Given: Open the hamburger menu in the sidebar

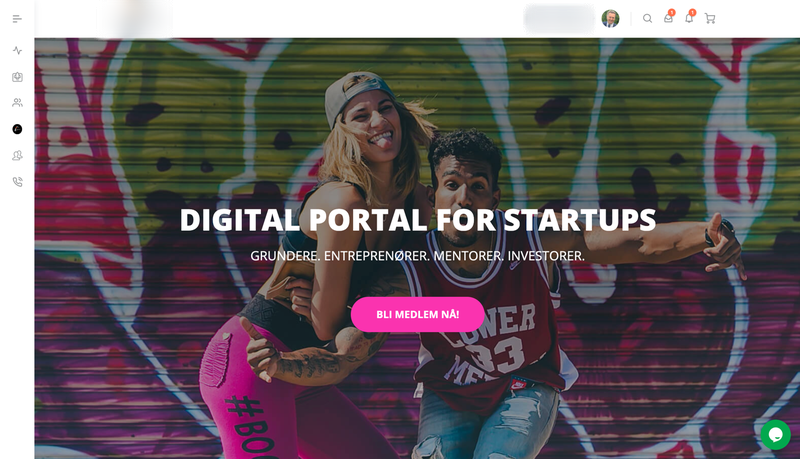Looking at the screenshot, I should coord(17,19).
